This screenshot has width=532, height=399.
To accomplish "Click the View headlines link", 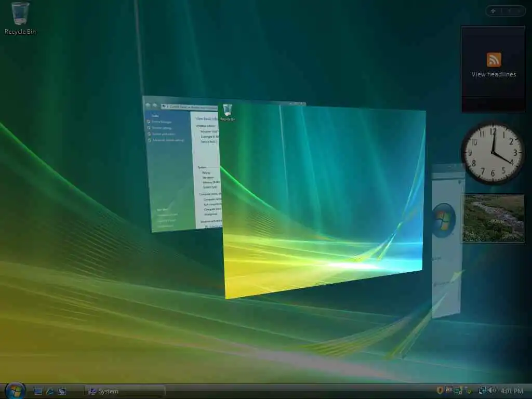I will [494, 74].
